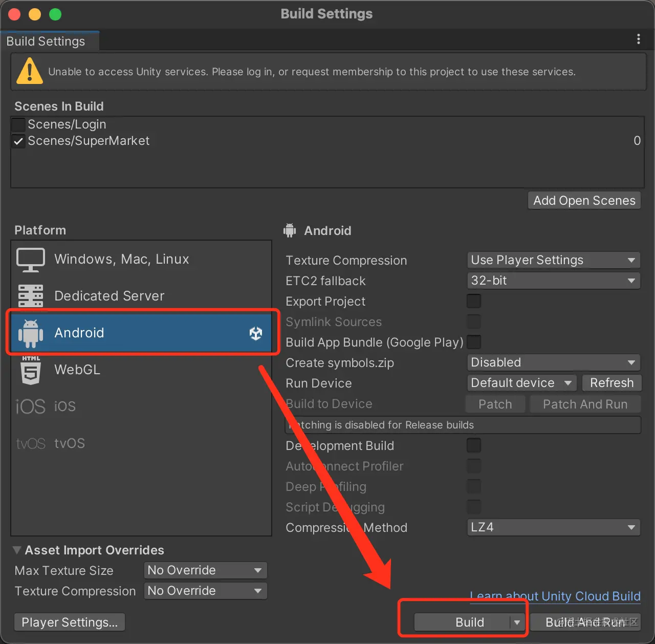
Task: Select Windows, Mac, Linux platform
Action: [x=141, y=259]
